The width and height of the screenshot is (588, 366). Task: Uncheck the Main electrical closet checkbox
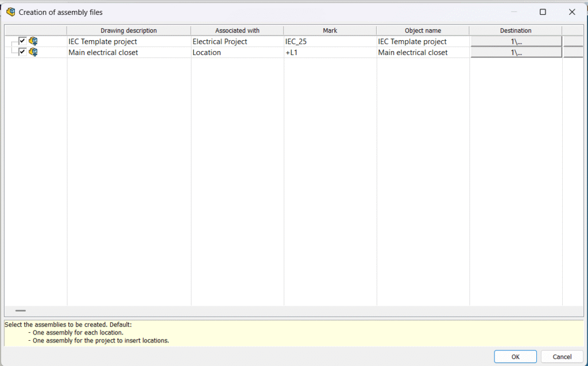22,52
